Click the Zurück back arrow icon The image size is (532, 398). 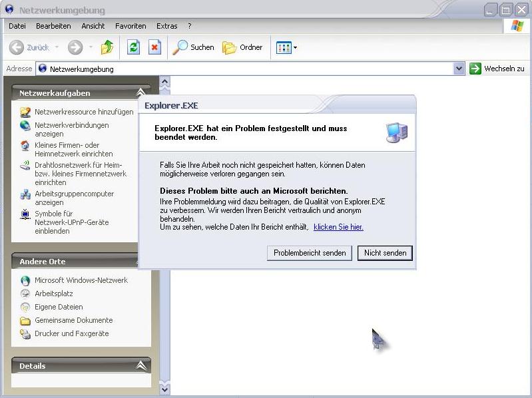[16, 47]
